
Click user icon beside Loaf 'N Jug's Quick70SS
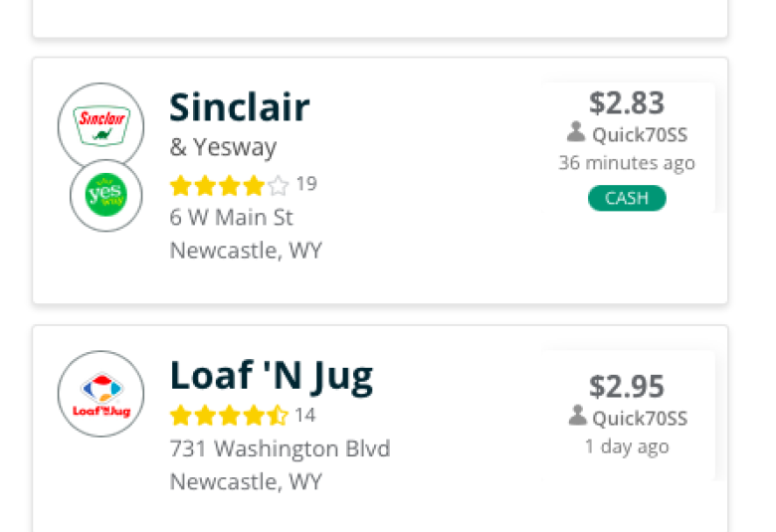coord(578,416)
